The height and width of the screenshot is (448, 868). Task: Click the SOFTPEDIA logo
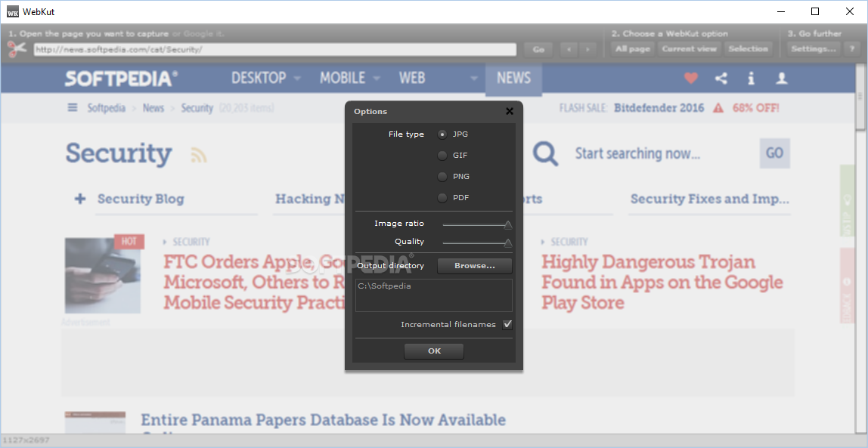121,79
